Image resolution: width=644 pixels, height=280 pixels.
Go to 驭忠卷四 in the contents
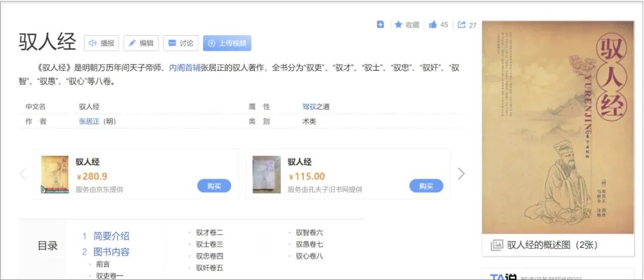209,256
